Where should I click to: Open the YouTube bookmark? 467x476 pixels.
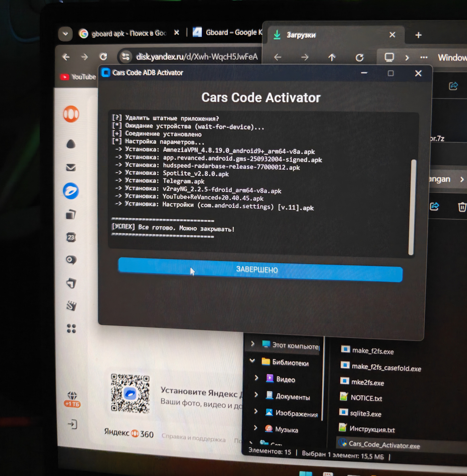tap(78, 77)
